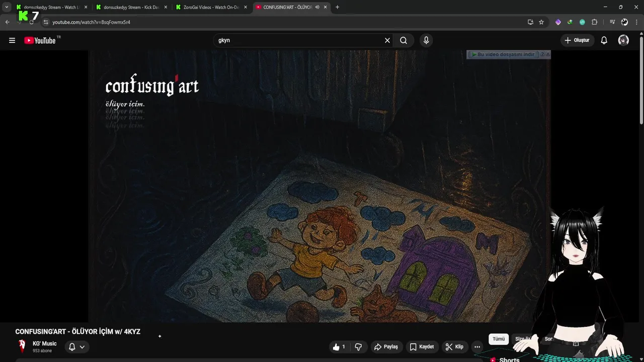Dislike the video with thumbs down
The width and height of the screenshot is (644, 362).
pyautogui.click(x=358, y=346)
